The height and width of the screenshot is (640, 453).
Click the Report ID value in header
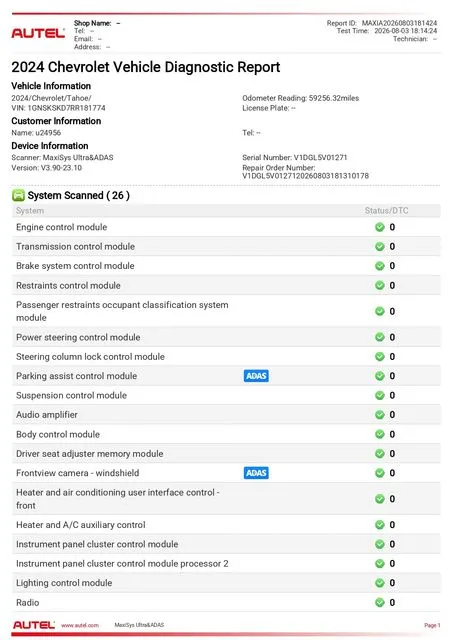[x=399, y=23]
